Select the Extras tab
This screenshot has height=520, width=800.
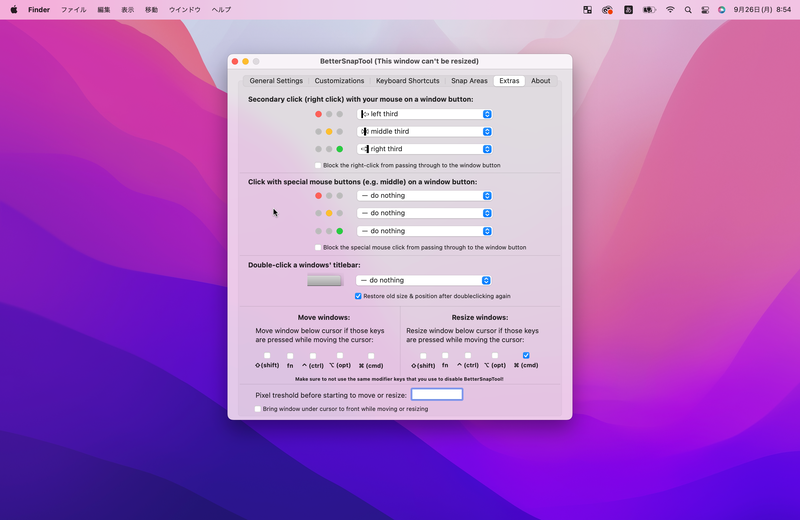509,81
